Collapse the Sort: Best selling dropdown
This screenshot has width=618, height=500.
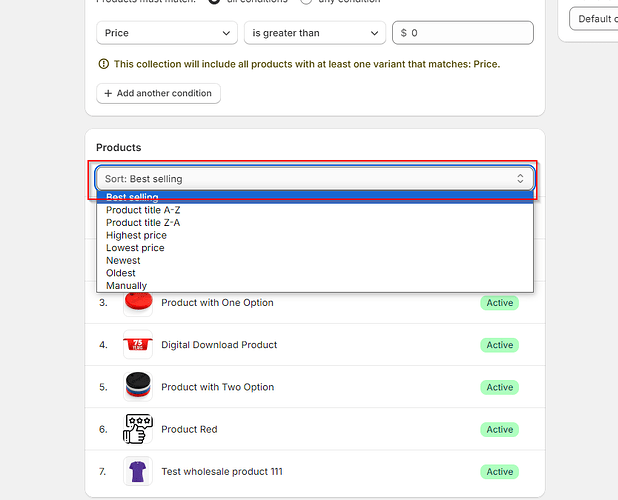tap(315, 179)
